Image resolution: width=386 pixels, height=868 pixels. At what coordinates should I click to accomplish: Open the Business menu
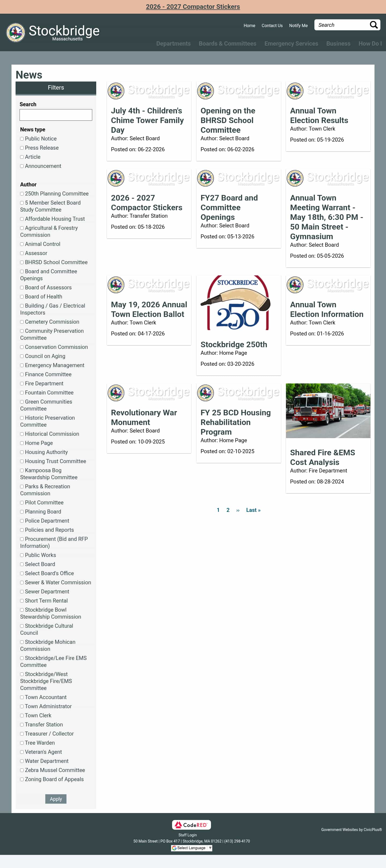[338, 43]
